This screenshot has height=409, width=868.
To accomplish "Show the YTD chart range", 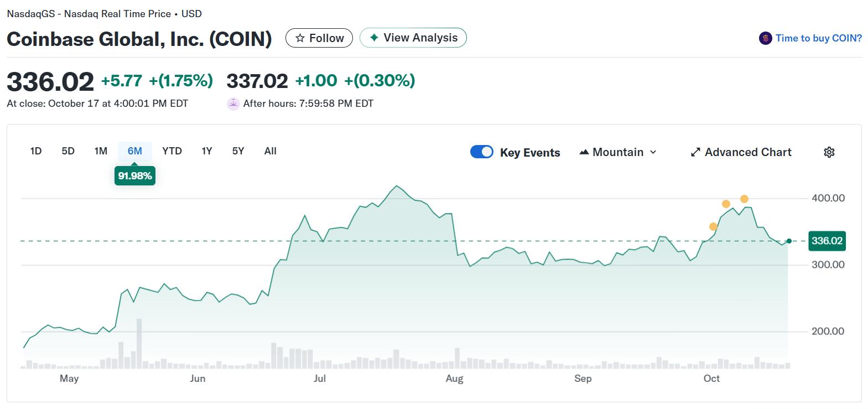I will click(172, 151).
